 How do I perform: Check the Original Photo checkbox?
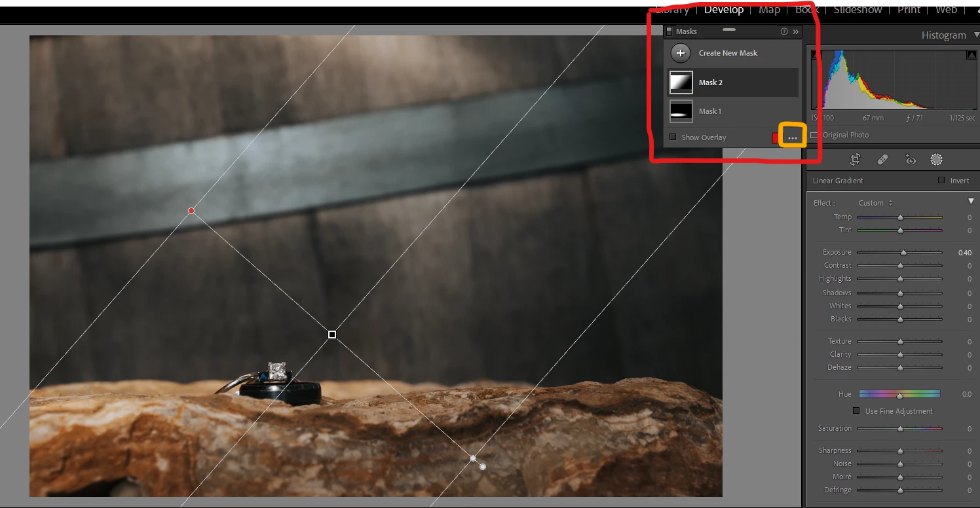point(814,135)
